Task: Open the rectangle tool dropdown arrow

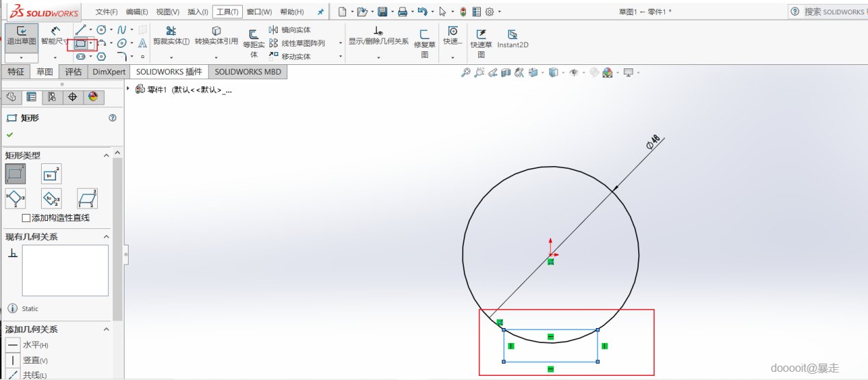Action: pos(91,43)
